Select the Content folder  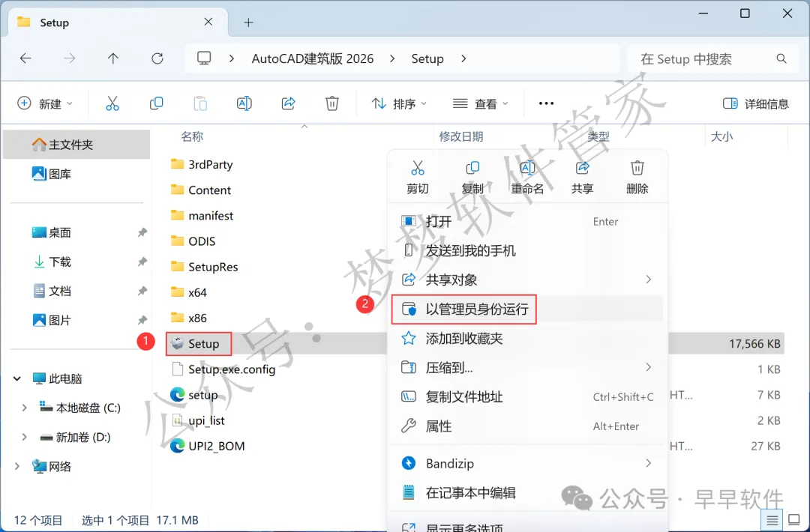(x=200, y=190)
